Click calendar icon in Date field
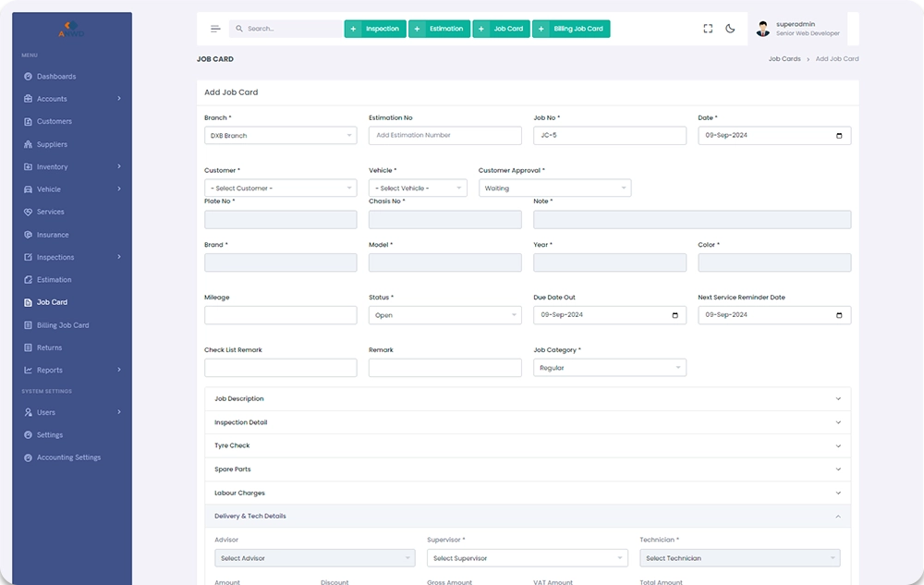Screen dimensions: 924x585 tap(839, 136)
